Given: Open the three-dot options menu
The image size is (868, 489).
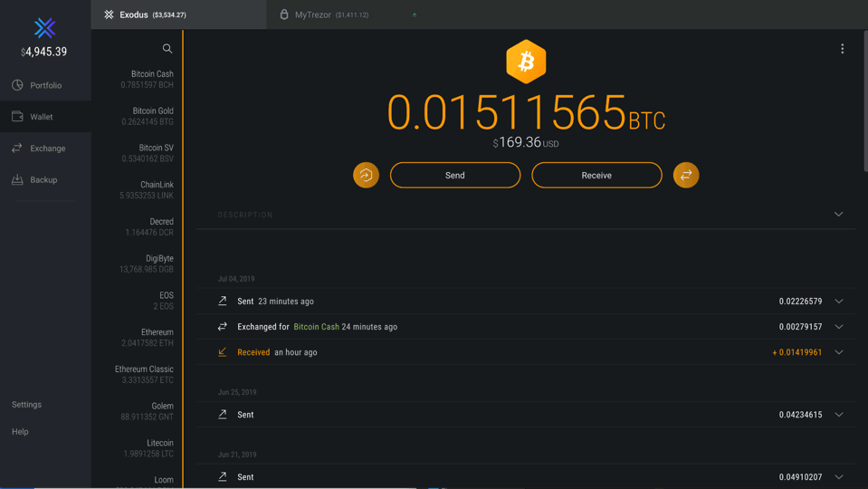Looking at the screenshot, I should 842,49.
